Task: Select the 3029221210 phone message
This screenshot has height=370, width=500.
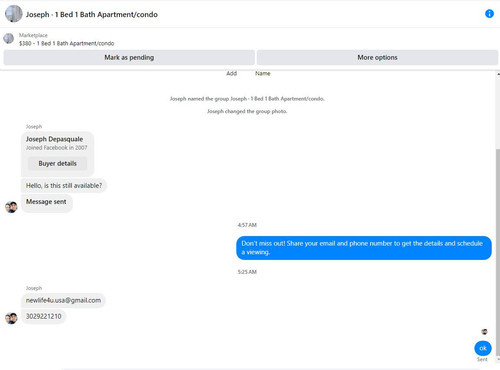Action: click(x=44, y=316)
